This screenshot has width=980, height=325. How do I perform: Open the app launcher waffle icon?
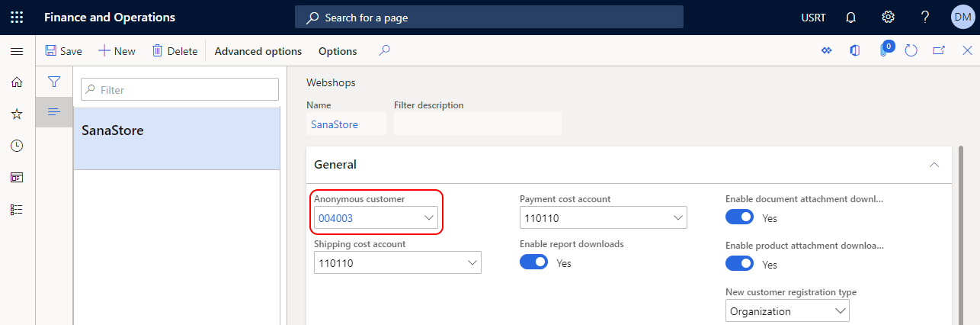click(17, 17)
